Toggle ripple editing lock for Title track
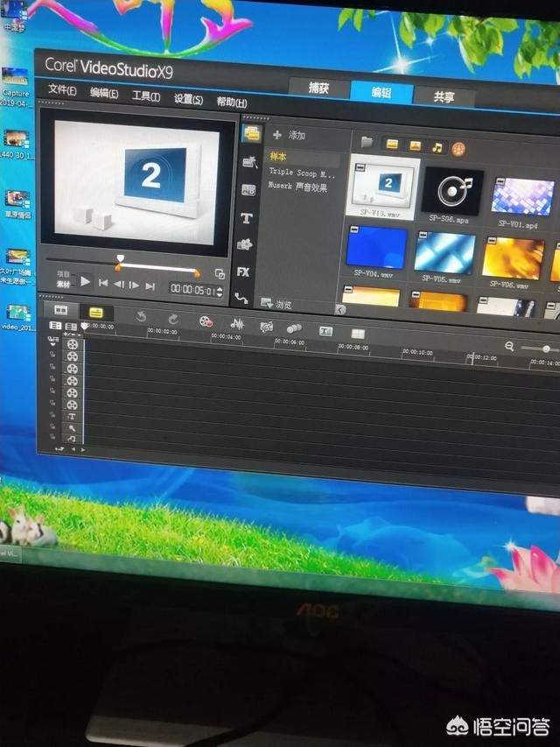 point(52,414)
